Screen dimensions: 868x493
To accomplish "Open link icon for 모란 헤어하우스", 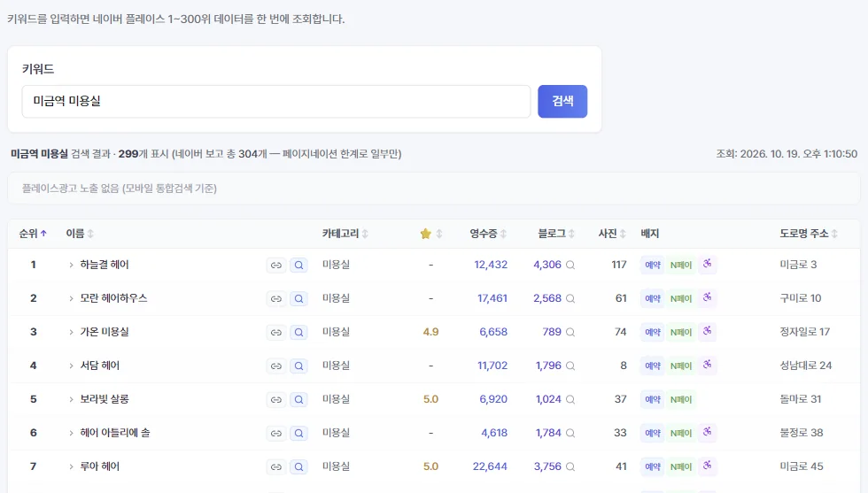I will (276, 299).
